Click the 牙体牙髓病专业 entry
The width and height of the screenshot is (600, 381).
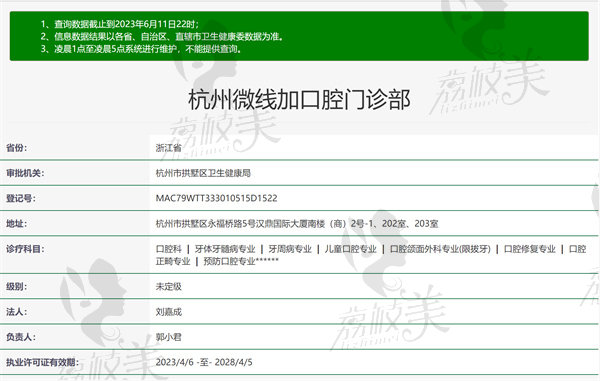[225, 249]
